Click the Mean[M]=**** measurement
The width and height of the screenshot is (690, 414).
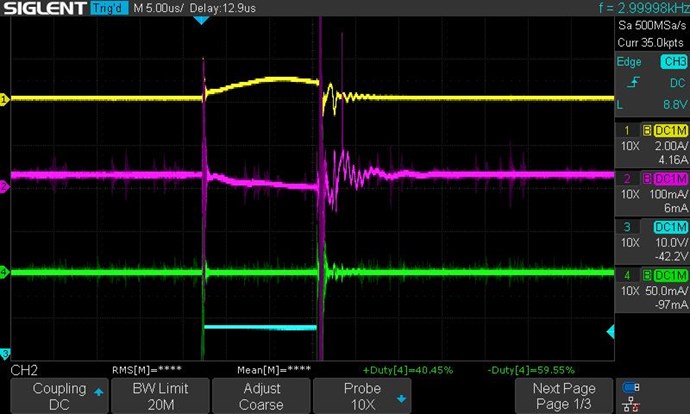274,370
